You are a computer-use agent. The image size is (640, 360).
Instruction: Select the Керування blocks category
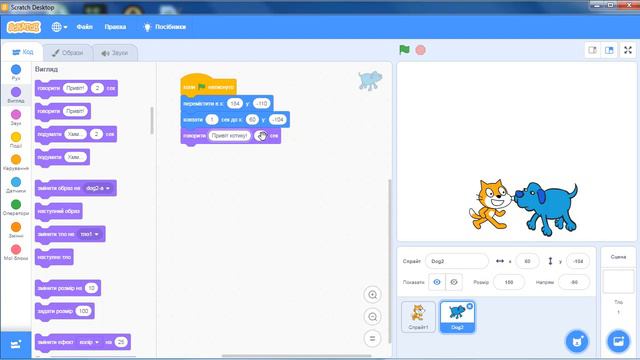(16, 162)
